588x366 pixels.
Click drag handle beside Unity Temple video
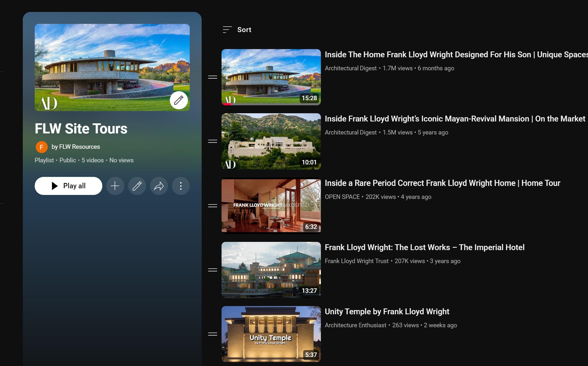click(x=213, y=334)
